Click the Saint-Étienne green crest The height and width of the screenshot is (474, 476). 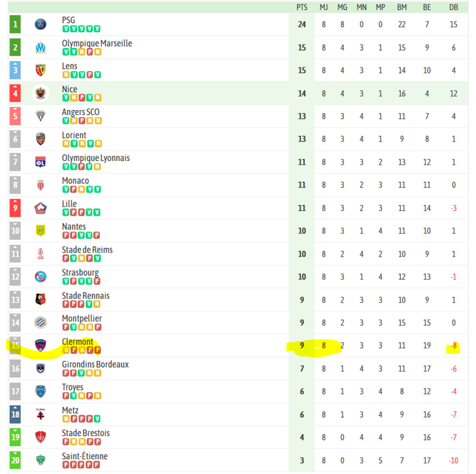click(40, 460)
